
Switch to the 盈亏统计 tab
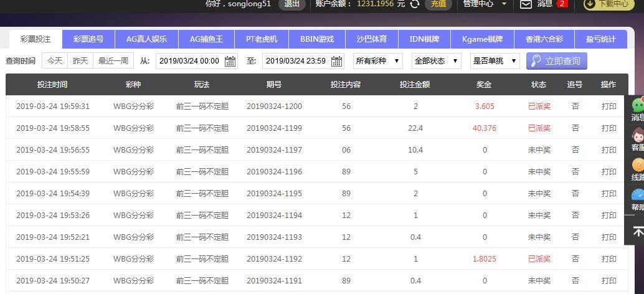[600, 39]
